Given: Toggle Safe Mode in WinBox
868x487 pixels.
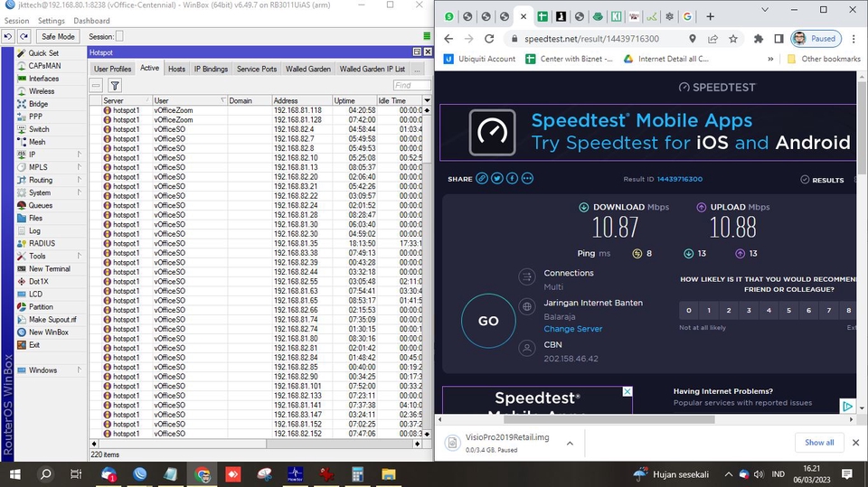Looking at the screenshot, I should (x=58, y=36).
